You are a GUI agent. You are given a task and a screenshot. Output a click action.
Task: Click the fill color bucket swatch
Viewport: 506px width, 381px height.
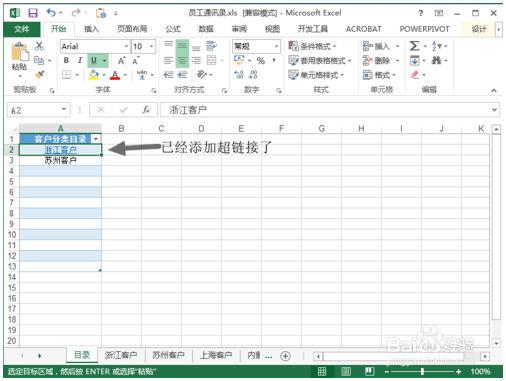(94, 75)
